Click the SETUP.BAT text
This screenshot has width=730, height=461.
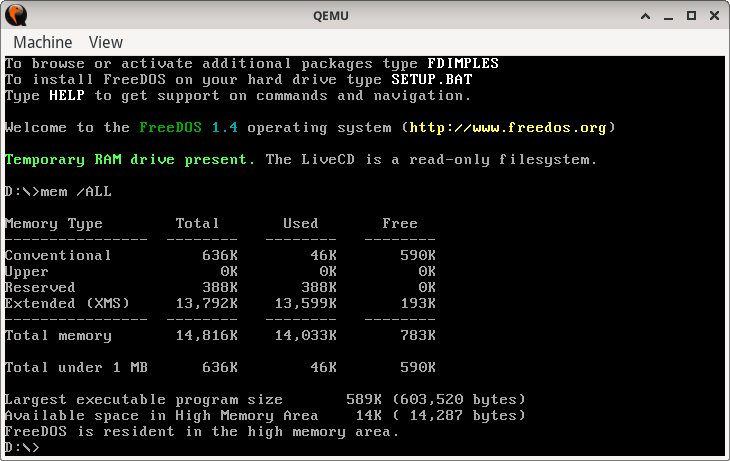pyautogui.click(x=432, y=79)
